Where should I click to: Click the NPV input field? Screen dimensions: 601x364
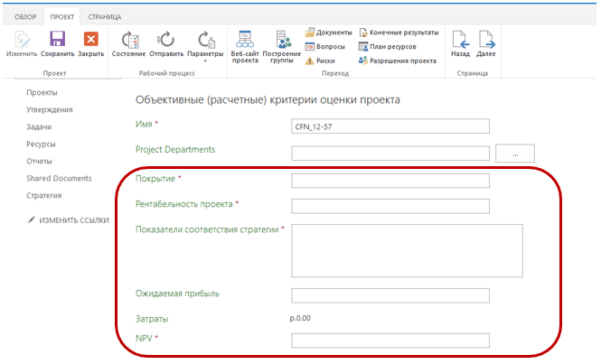(x=390, y=341)
